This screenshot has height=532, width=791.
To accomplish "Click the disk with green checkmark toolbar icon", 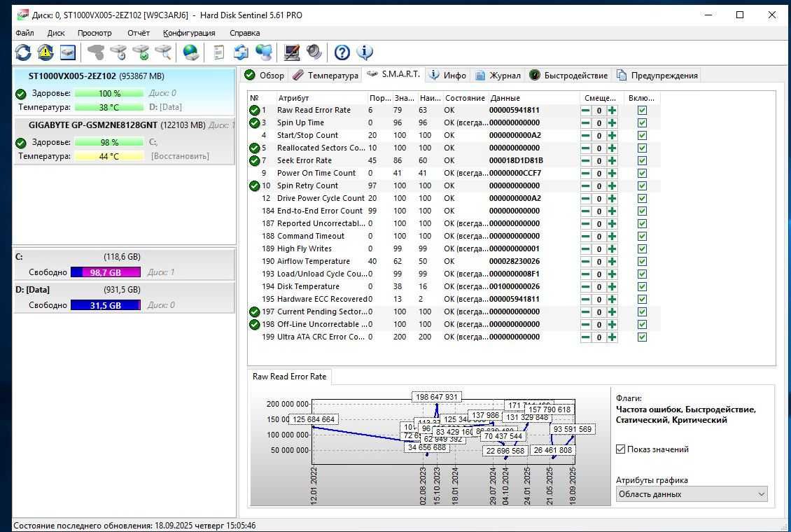I will [x=141, y=52].
